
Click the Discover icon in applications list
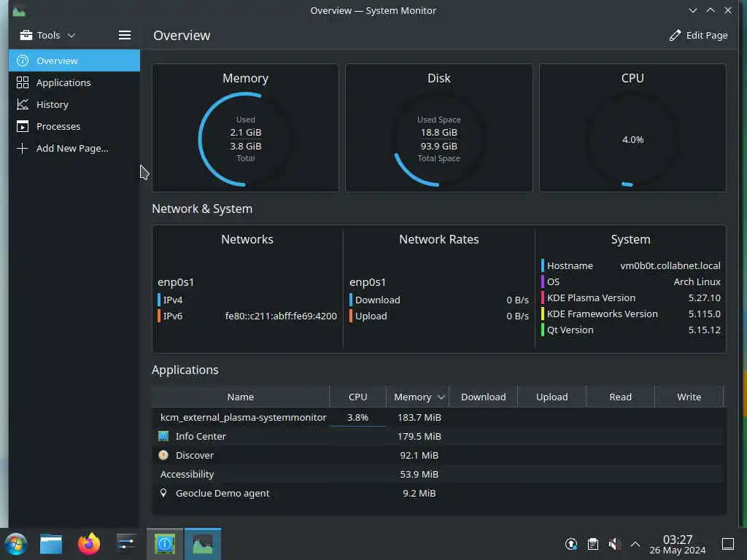pos(163,455)
